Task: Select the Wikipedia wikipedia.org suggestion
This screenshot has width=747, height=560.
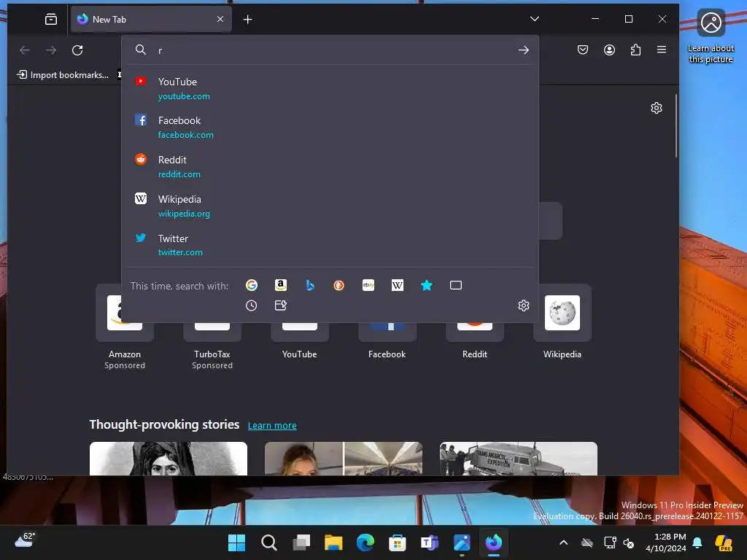Action: 330,206
